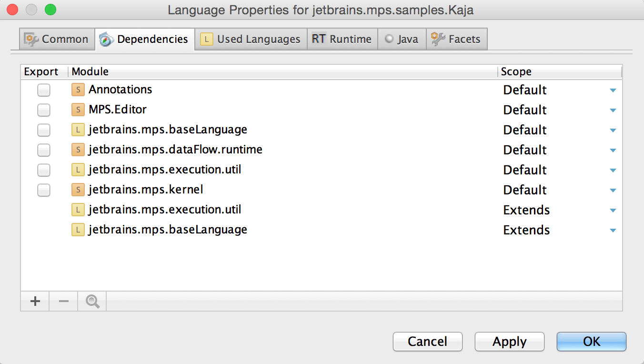Click the 'S' icon next to jetbrains.mps.kernel
This screenshot has height=364, width=644.
point(78,190)
